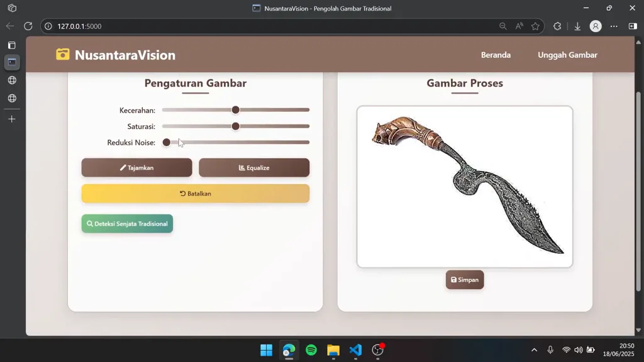
Task: Reload the page with refresh icon
Action: (28, 26)
